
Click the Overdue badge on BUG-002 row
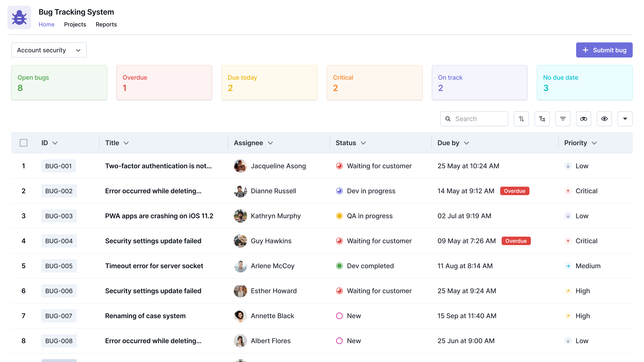click(514, 191)
